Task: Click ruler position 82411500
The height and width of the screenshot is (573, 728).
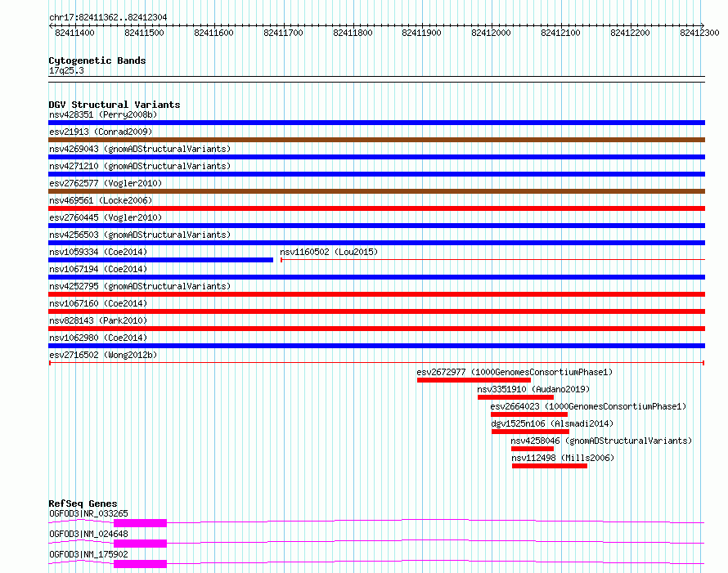Action: (145, 33)
